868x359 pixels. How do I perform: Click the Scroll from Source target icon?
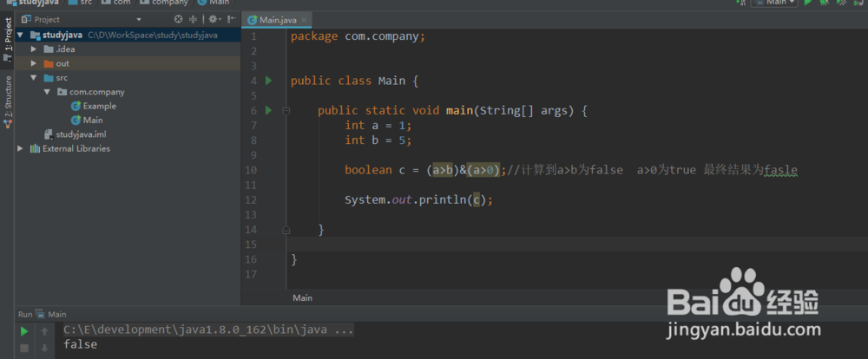point(178,19)
